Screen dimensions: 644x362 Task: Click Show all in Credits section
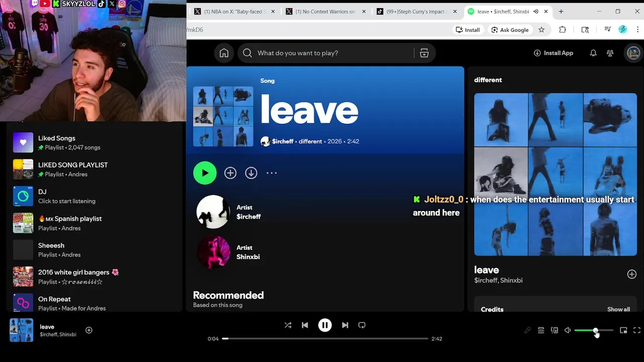618,309
